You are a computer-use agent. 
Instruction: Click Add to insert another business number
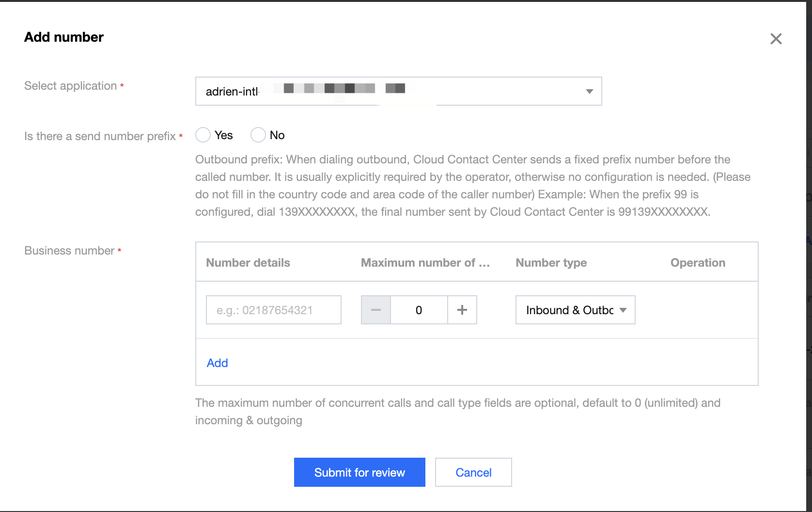pos(217,363)
